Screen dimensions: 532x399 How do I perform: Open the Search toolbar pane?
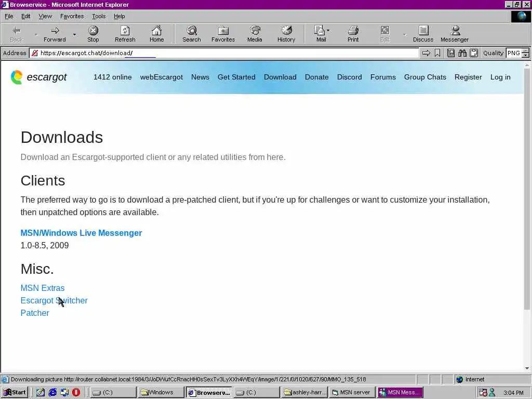point(191,34)
